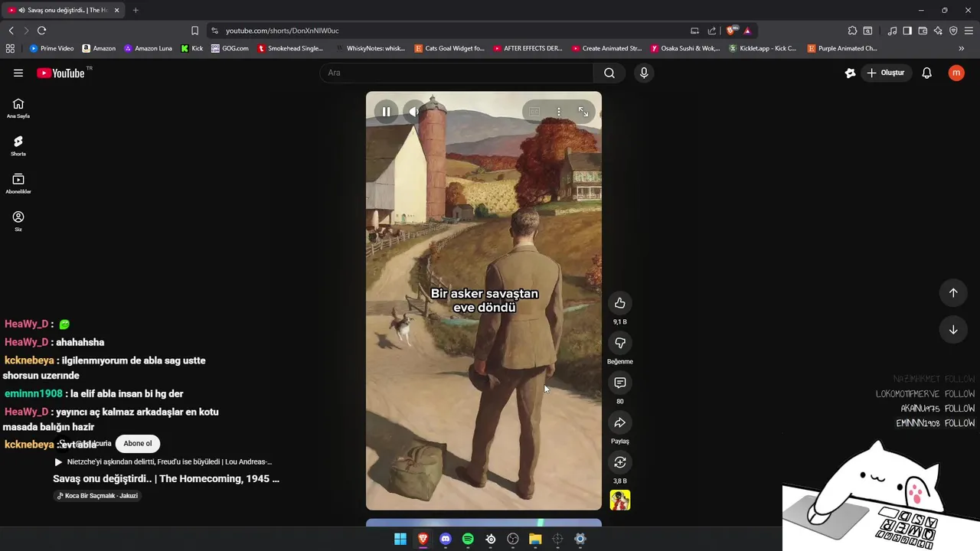Open the Kick bookmark
The image size is (980, 551).
click(x=192, y=48)
